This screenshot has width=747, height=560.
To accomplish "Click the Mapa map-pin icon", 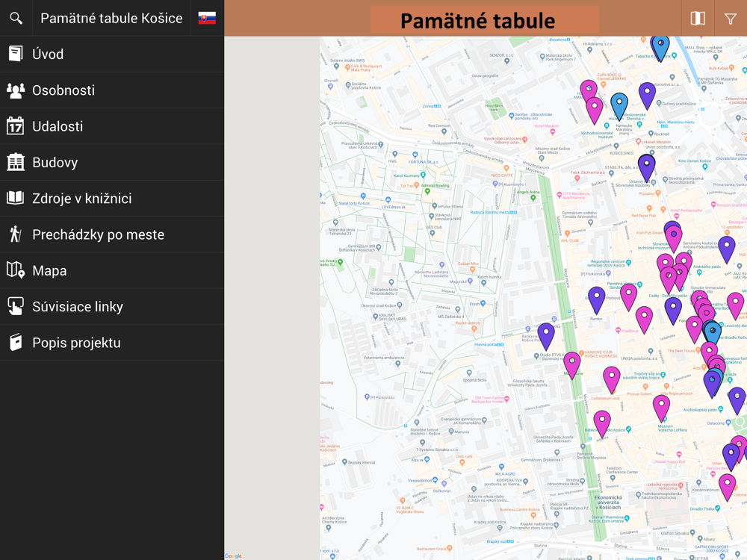I will coord(16,270).
